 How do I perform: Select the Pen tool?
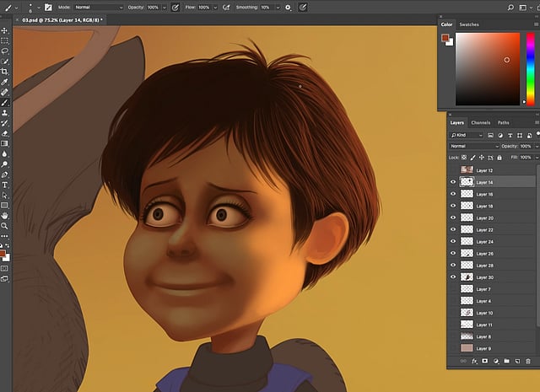click(4, 175)
